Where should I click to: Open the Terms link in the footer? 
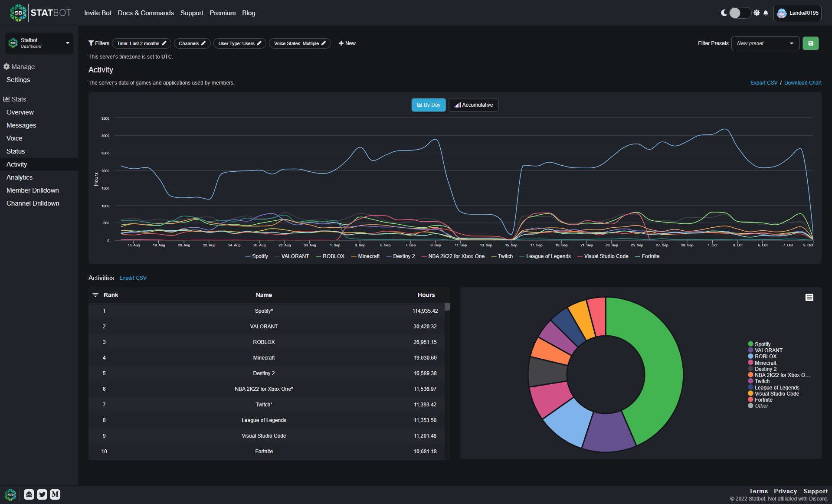758,491
